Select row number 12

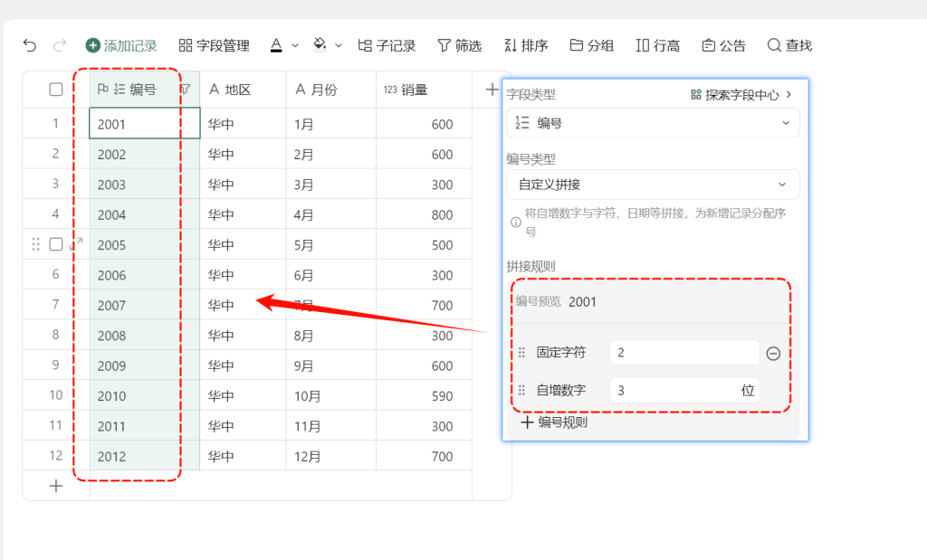[55, 455]
